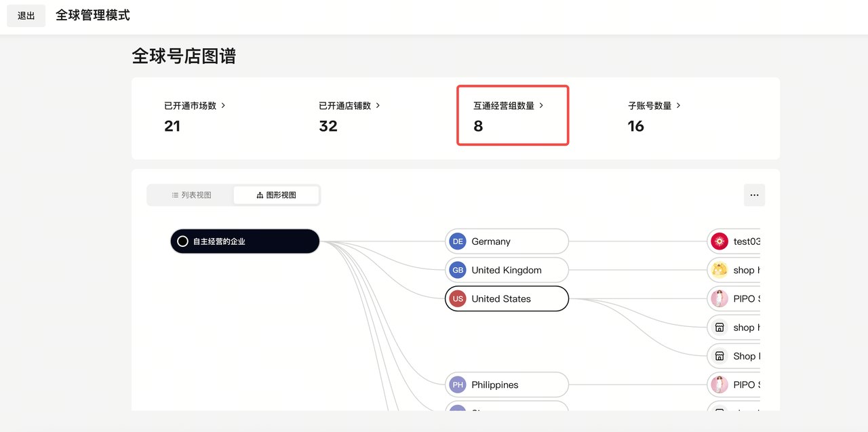Expand 子账号数量 via its chevron arrow
Image resolution: width=868 pixels, height=432 pixels.
click(678, 106)
